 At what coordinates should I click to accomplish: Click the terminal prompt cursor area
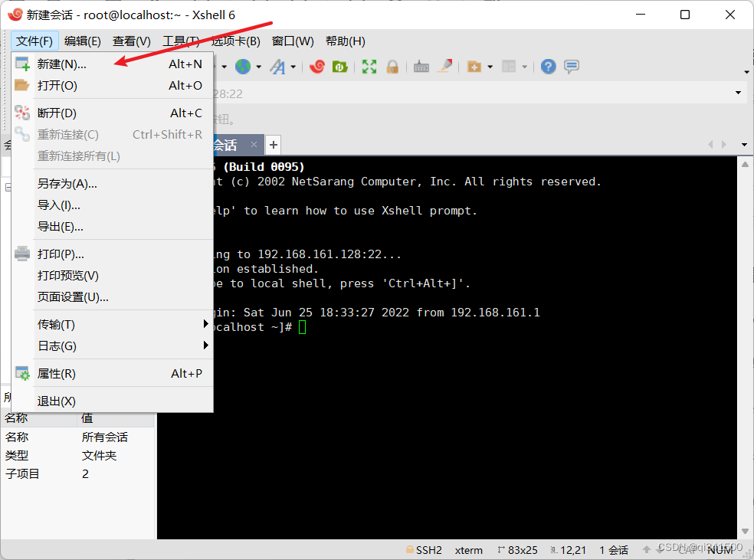[x=302, y=327]
